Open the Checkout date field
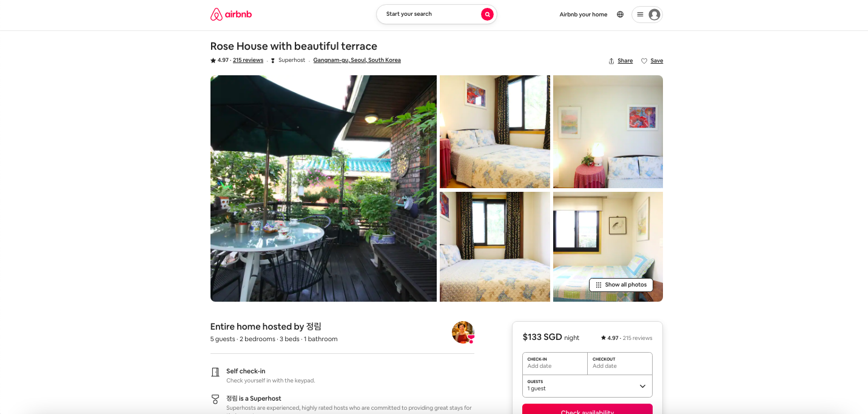Viewport: 868px width, 414px height. (620, 363)
